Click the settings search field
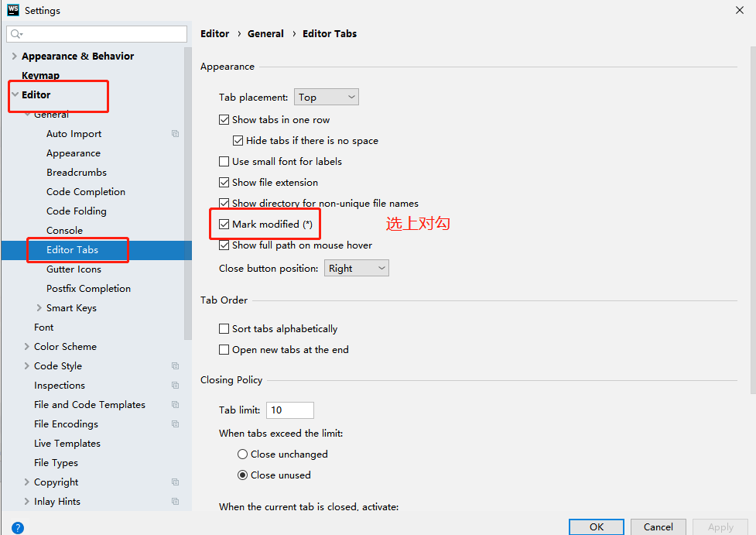The width and height of the screenshot is (756, 535). (97, 34)
